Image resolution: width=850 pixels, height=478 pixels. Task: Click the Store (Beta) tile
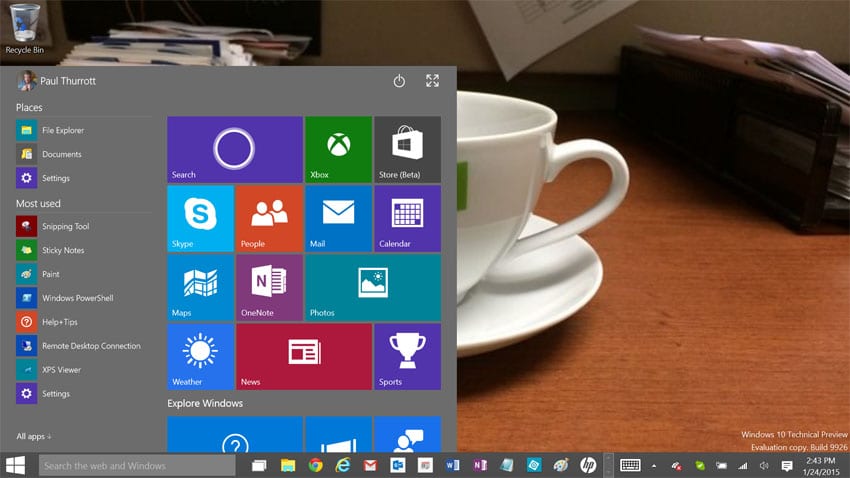(x=408, y=150)
